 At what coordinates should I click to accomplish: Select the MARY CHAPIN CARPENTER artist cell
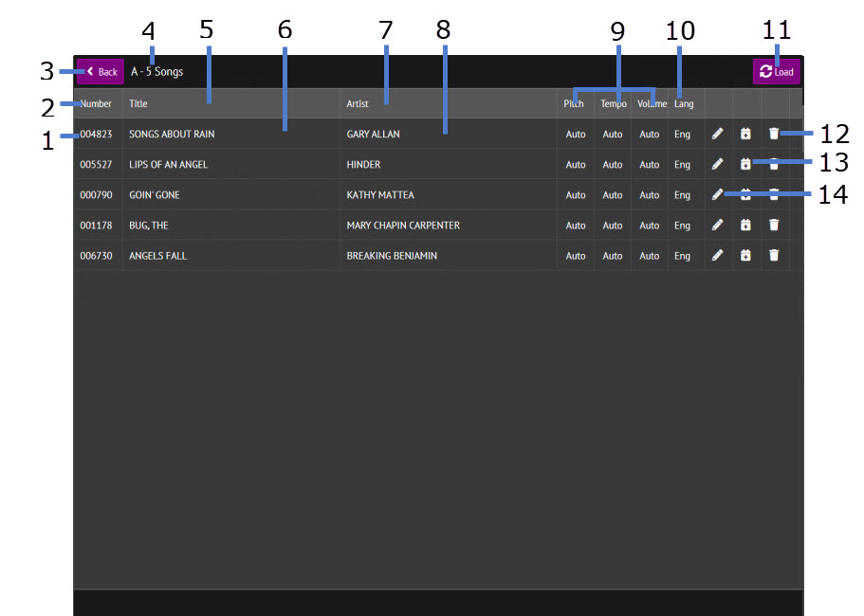coord(403,226)
